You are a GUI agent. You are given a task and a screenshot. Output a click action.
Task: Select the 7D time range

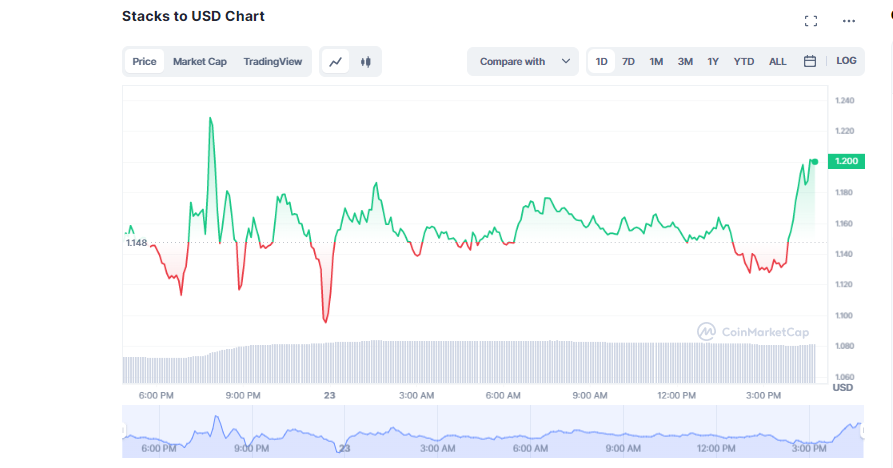click(x=628, y=61)
